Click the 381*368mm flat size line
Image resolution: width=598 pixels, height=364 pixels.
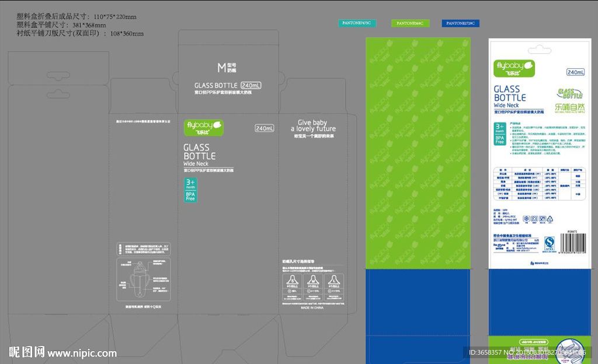click(x=61, y=25)
